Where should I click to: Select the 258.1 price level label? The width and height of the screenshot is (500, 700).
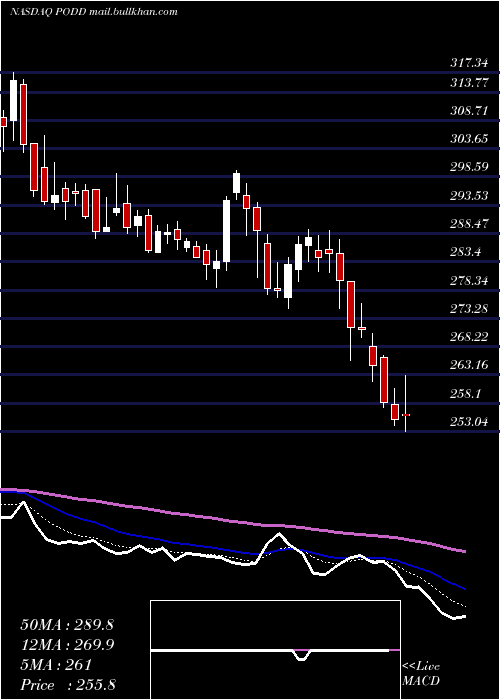tap(466, 394)
